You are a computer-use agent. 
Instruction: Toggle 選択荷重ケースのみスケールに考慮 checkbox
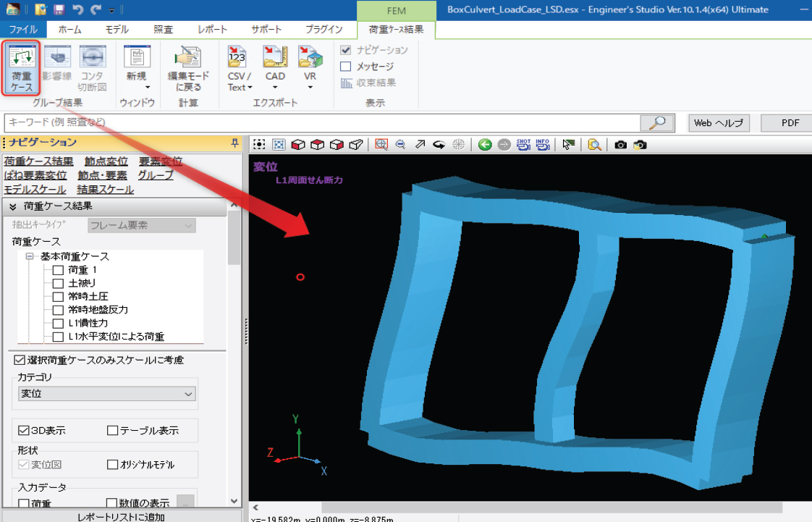20,360
